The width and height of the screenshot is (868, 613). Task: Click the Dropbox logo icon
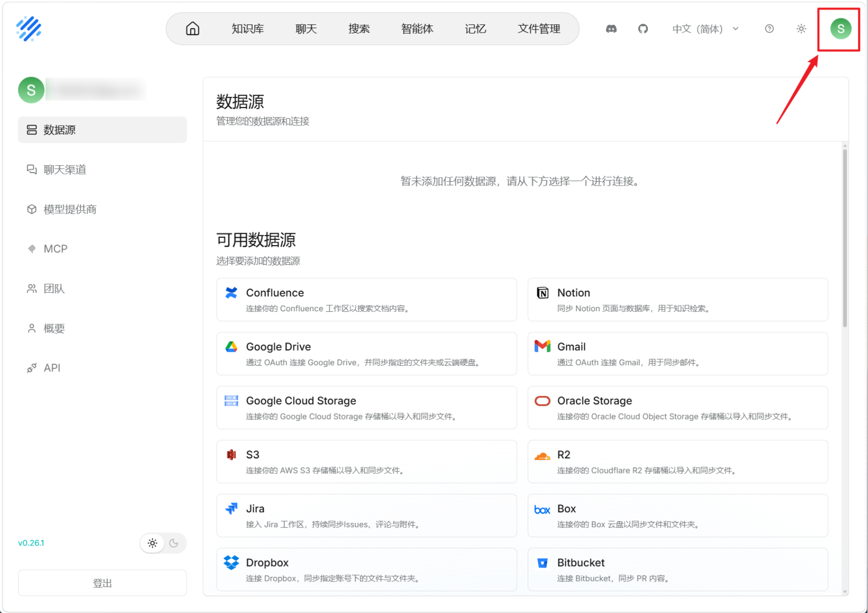click(x=231, y=562)
